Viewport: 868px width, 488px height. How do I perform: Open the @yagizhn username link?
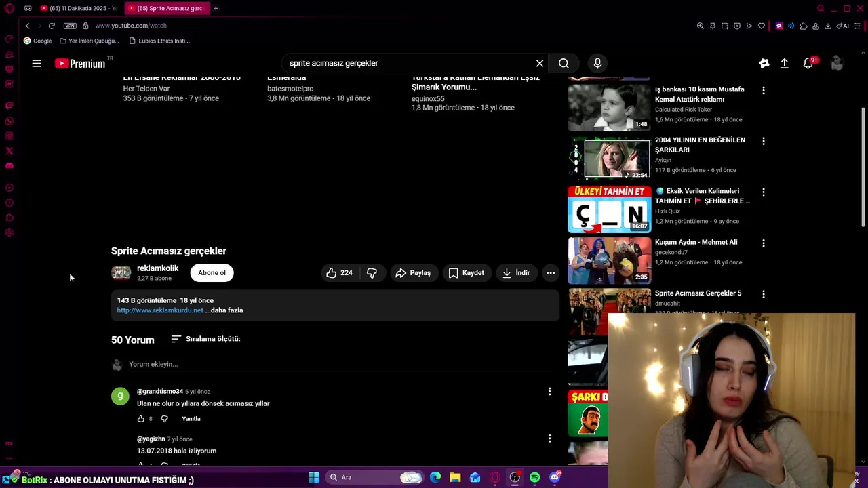point(151,439)
